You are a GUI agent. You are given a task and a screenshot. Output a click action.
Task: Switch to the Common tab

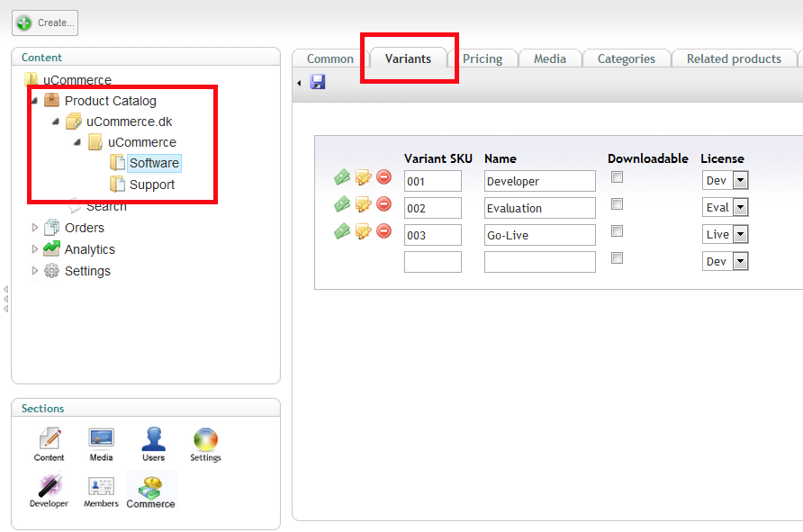330,59
